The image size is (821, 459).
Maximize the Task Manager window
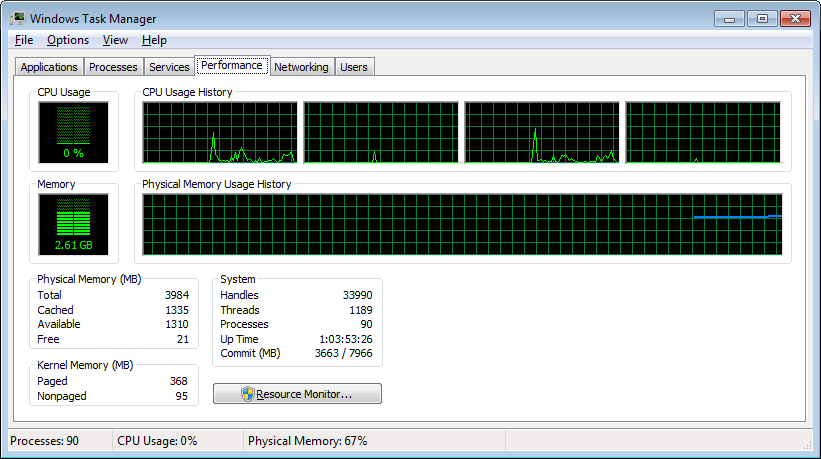pyautogui.click(x=761, y=17)
